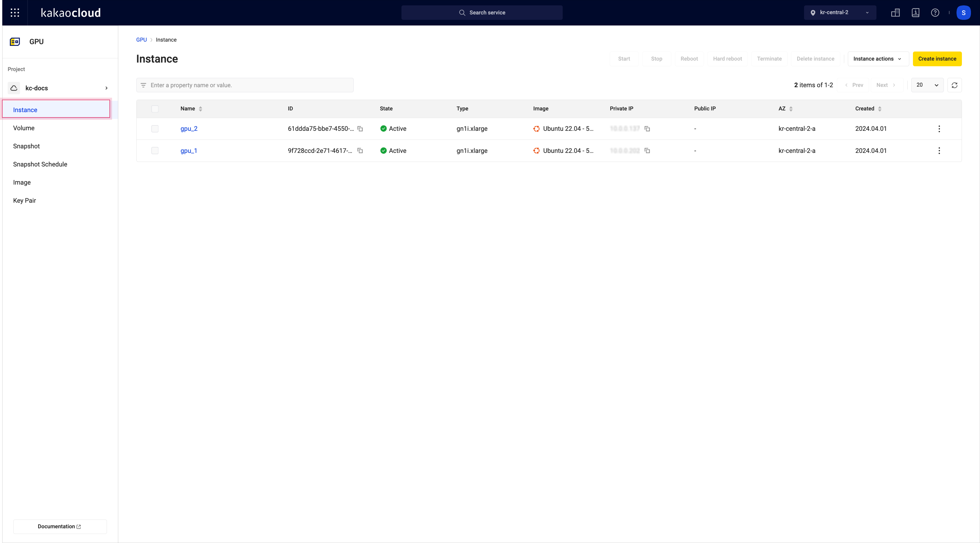
Task: Click the region location pin icon
Action: (x=813, y=13)
